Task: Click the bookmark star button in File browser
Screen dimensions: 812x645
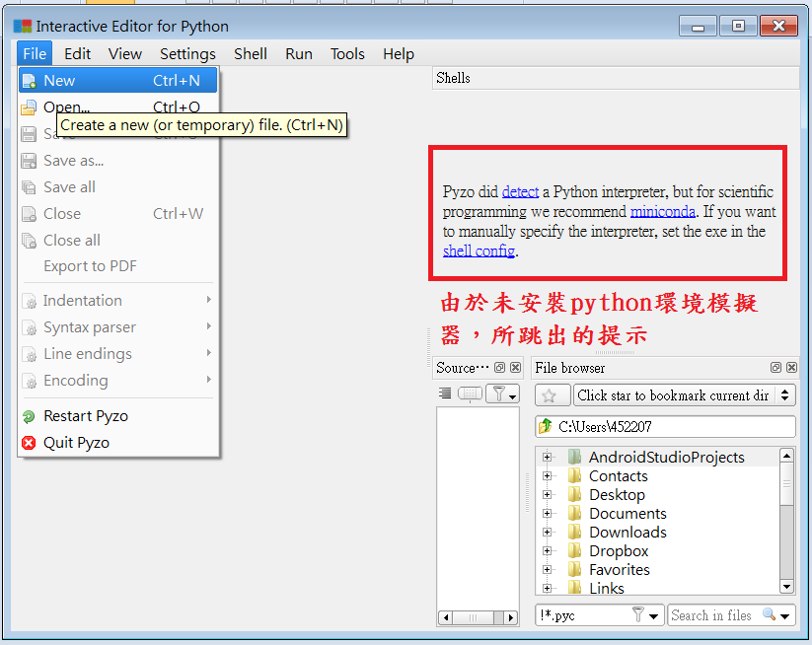Action: click(551, 395)
